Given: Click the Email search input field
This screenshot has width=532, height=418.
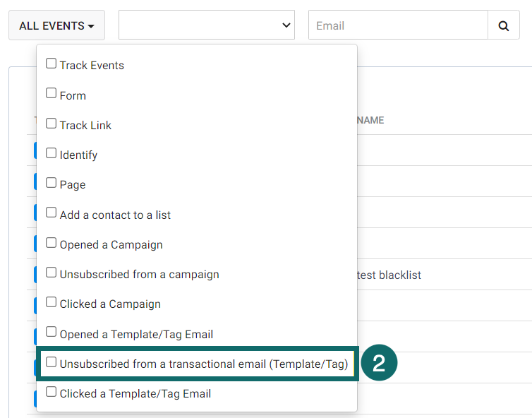Looking at the screenshot, I should coord(398,25).
